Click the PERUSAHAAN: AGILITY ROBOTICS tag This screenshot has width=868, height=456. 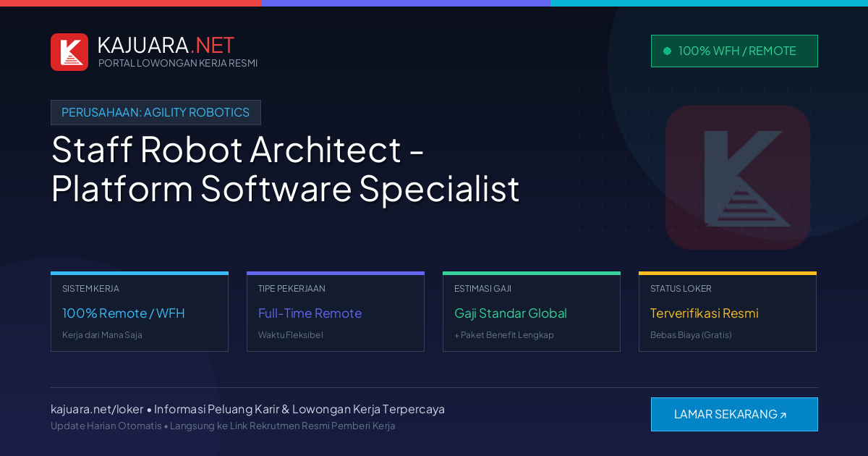pyautogui.click(x=156, y=112)
